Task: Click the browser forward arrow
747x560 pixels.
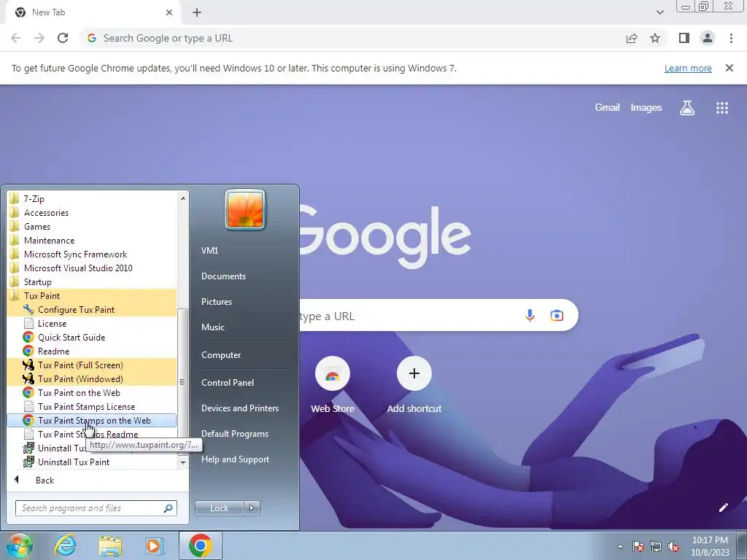Action: pos(39,38)
